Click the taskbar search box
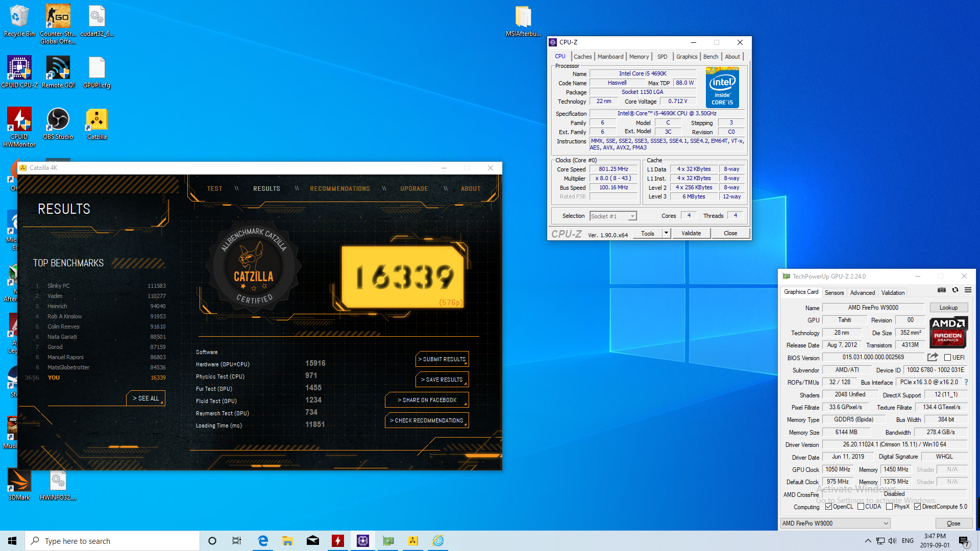The height and width of the screenshot is (551, 980). [x=112, y=541]
